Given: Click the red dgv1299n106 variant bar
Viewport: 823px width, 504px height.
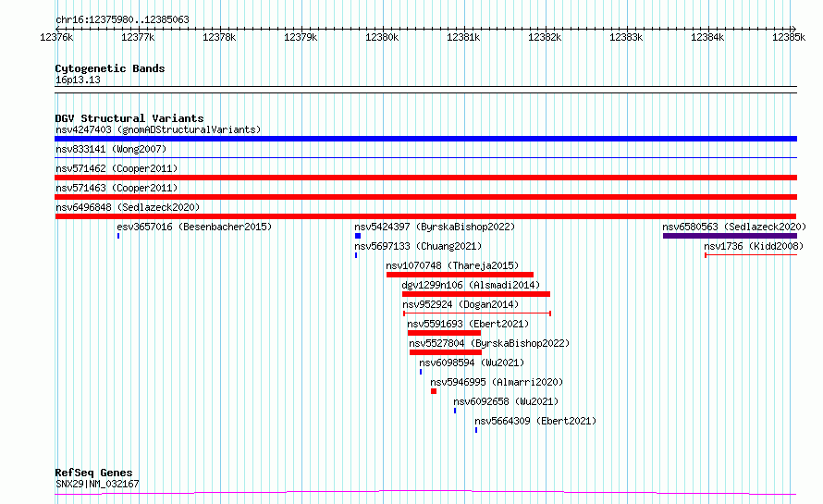Looking at the screenshot, I should point(476,294).
